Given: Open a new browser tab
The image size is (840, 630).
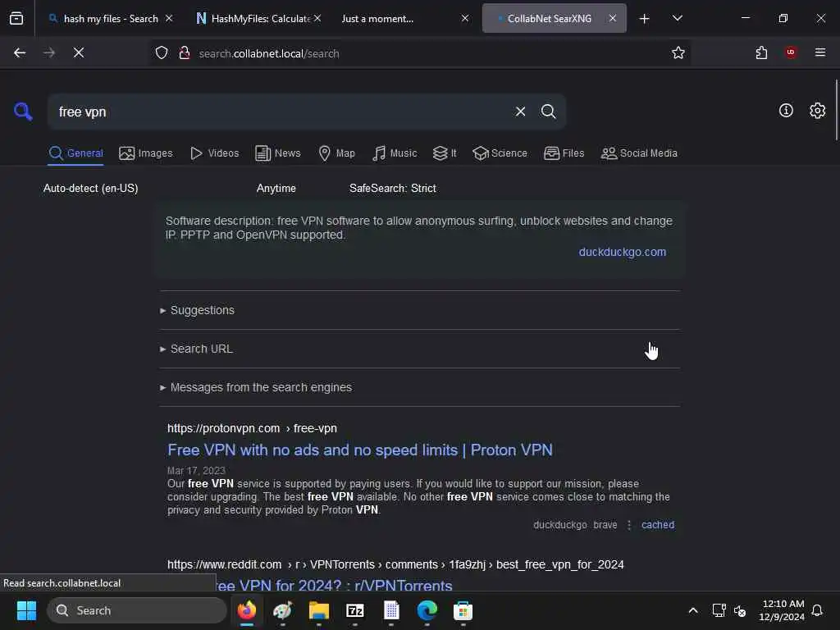Looking at the screenshot, I should [644, 19].
